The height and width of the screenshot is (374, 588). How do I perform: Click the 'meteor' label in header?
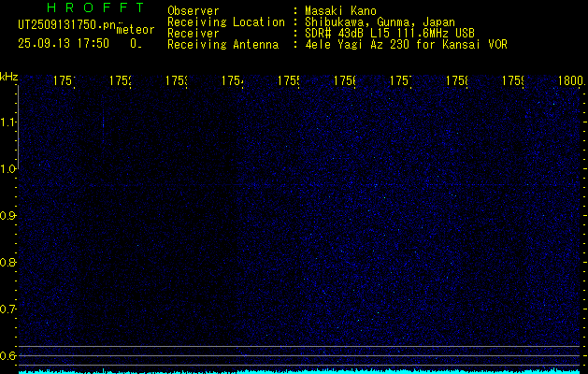click(x=136, y=30)
